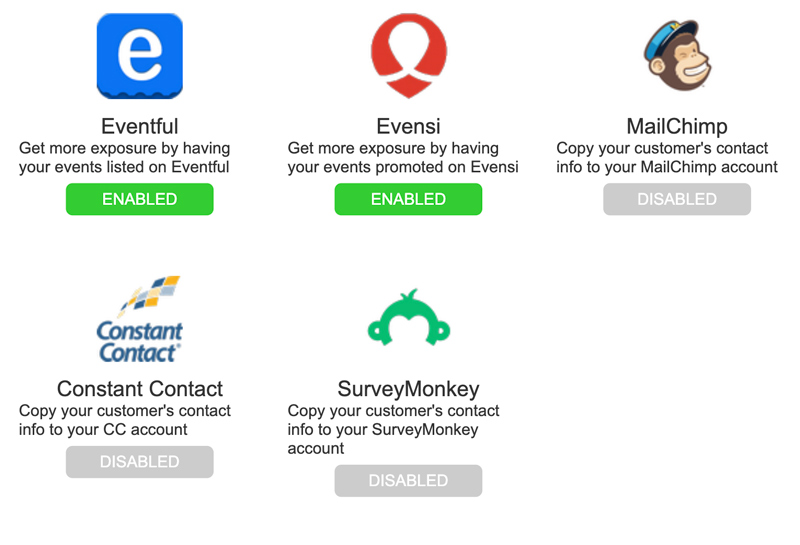The height and width of the screenshot is (545, 800).
Task: Click the red Evensi logo icon
Action: (409, 56)
